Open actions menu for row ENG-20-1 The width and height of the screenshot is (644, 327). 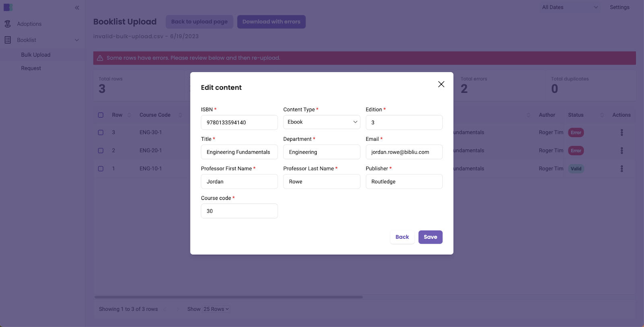(x=621, y=151)
